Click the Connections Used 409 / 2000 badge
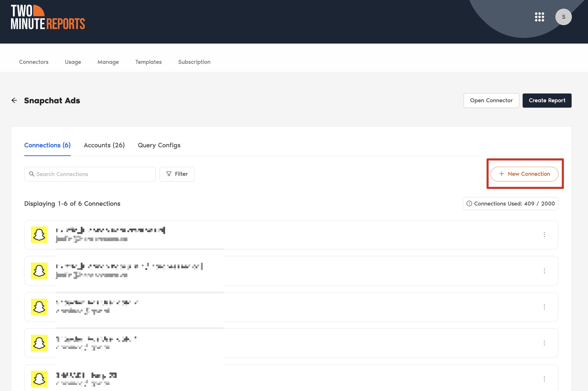Viewport: 588px width, 391px height. [511, 203]
